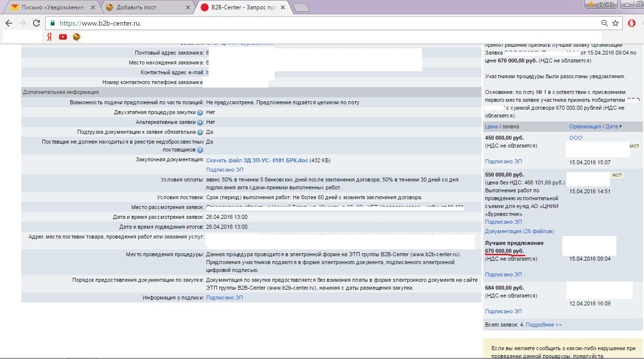Click the green padlock security icon

(x=53, y=23)
